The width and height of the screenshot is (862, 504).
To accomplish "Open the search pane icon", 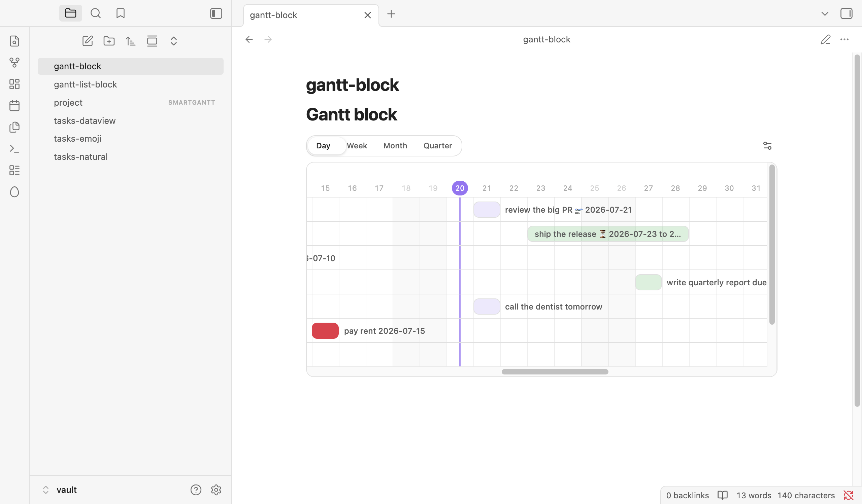I will (95, 13).
